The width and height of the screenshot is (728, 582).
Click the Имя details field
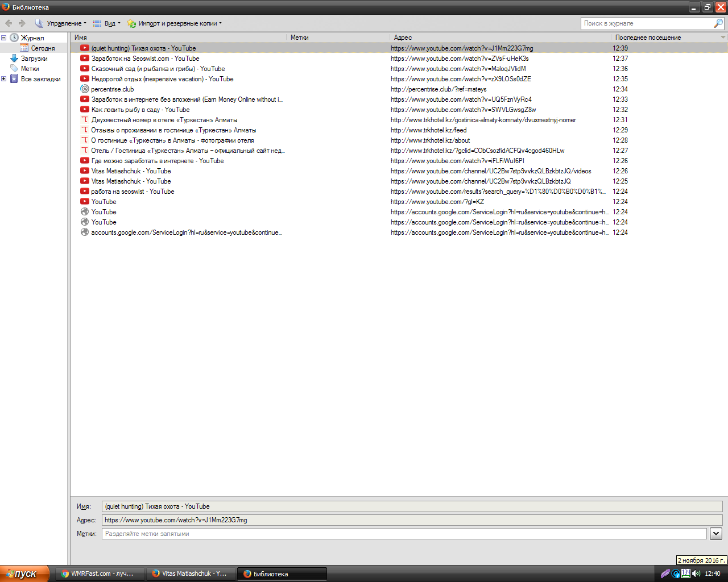coord(412,506)
